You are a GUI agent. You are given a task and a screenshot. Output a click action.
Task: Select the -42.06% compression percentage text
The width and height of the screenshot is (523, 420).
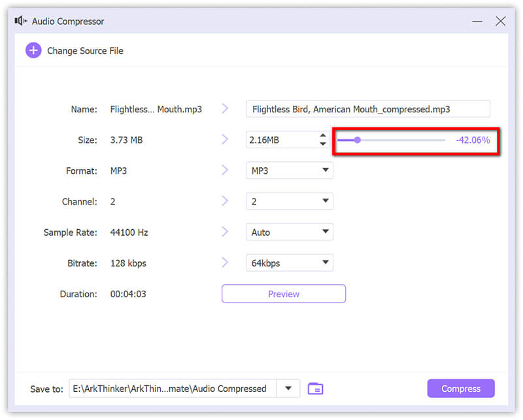click(x=473, y=140)
